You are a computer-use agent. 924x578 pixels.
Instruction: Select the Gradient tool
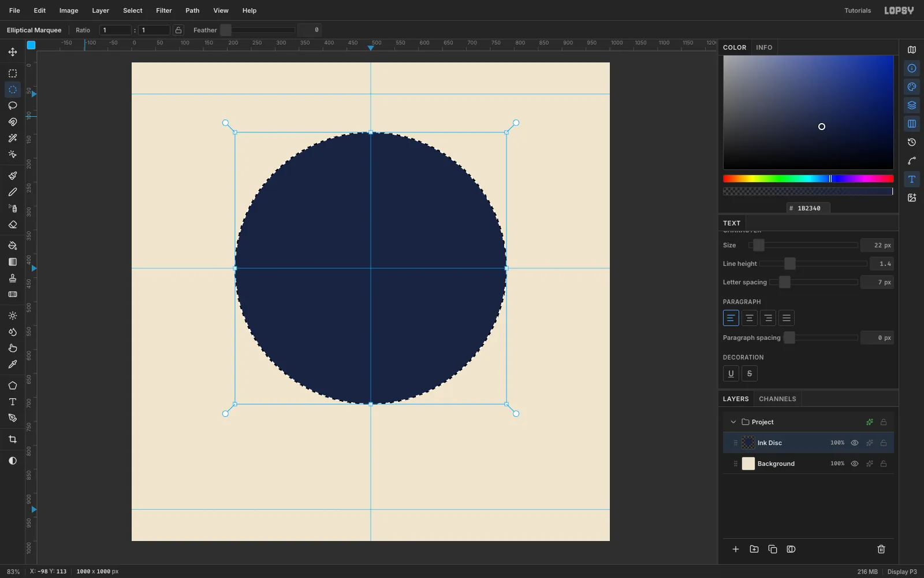(x=13, y=262)
